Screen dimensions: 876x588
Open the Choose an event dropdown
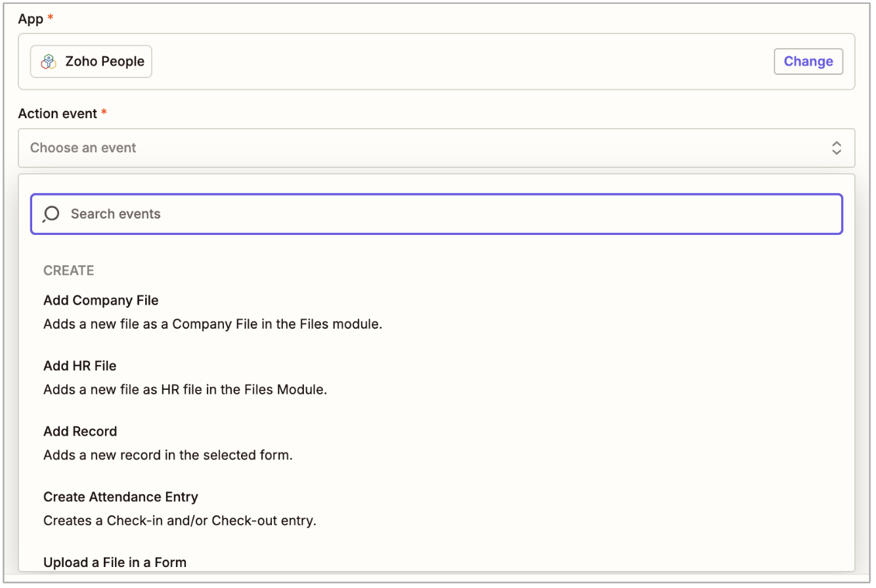[436, 148]
